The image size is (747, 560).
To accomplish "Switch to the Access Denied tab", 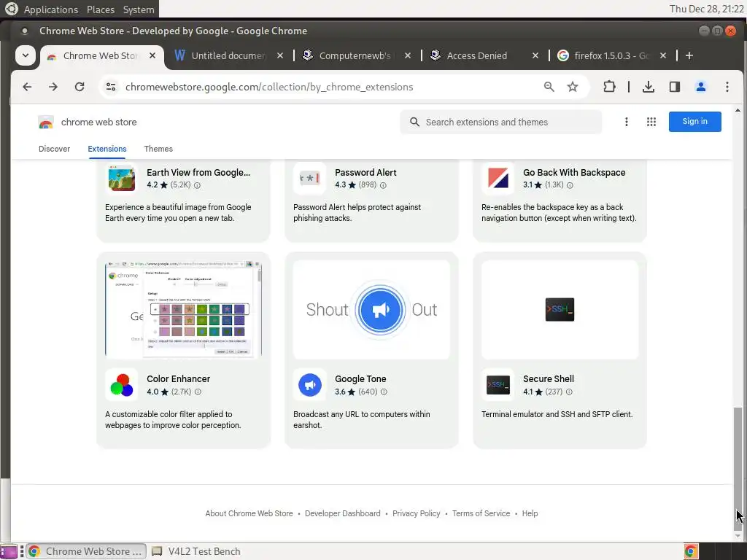I will point(484,55).
